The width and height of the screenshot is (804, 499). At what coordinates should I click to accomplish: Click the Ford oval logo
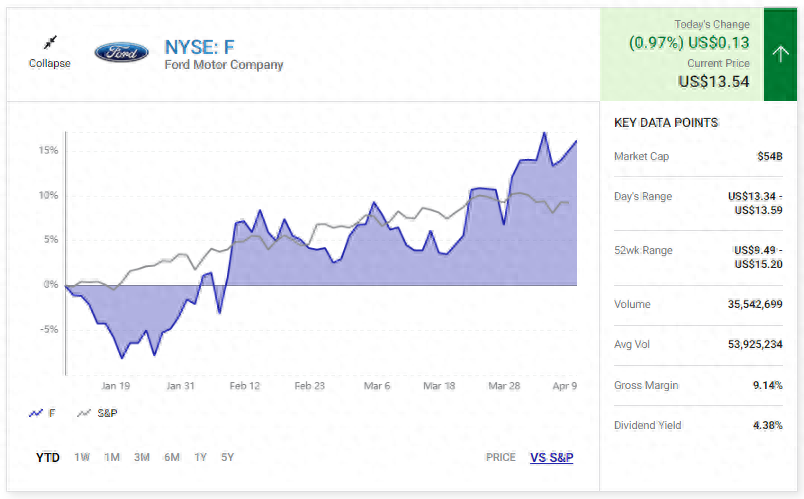point(122,52)
